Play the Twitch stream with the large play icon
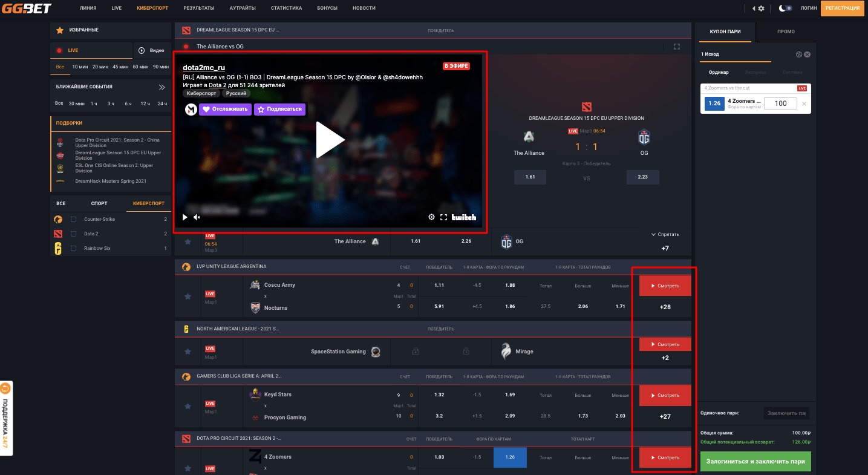Screen dimensions: 868x475 tap(330, 140)
